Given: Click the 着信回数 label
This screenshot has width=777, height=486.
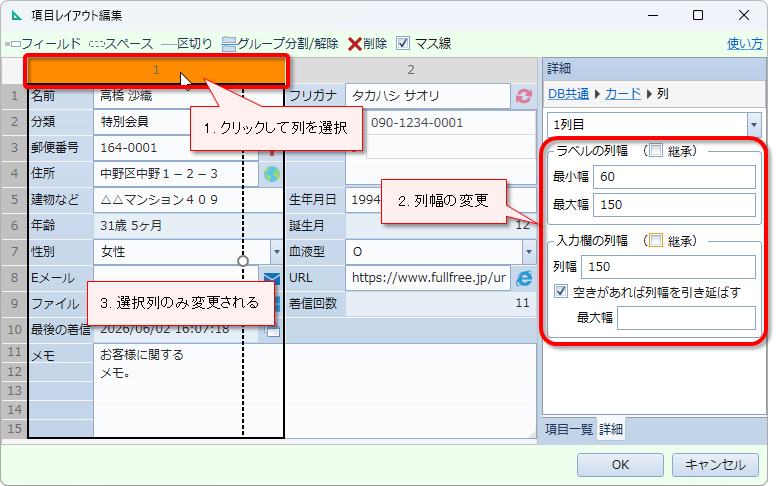Looking at the screenshot, I should [313, 303].
